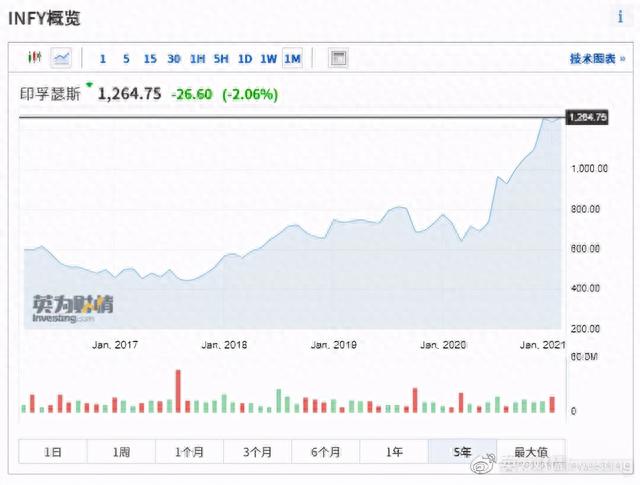The height and width of the screenshot is (485, 640).
Task: Click the green down arrow beside stock name
Action: click(x=89, y=87)
